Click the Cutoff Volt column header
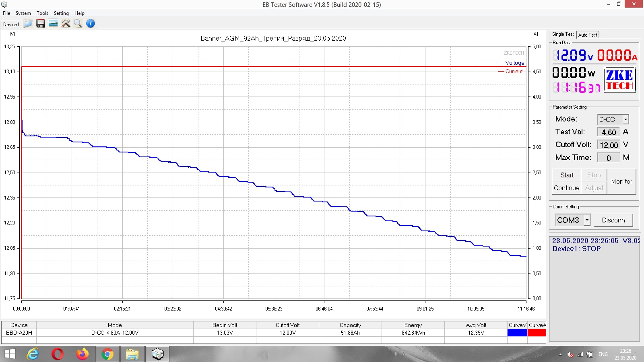This screenshot has width=644, height=362. pyautogui.click(x=287, y=325)
